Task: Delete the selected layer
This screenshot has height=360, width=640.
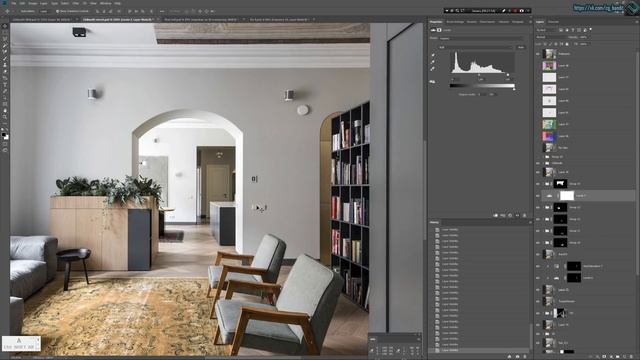Action: (x=631, y=357)
